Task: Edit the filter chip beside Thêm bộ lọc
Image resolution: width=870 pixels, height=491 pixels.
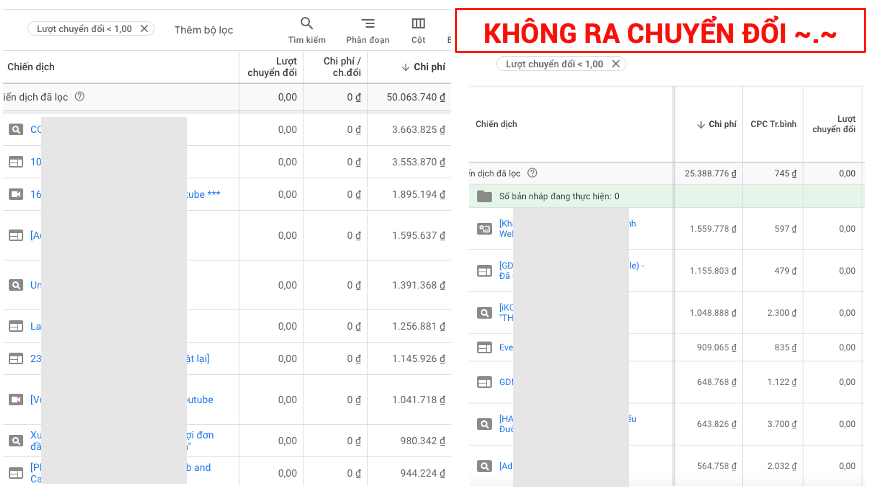Action: tap(84, 28)
